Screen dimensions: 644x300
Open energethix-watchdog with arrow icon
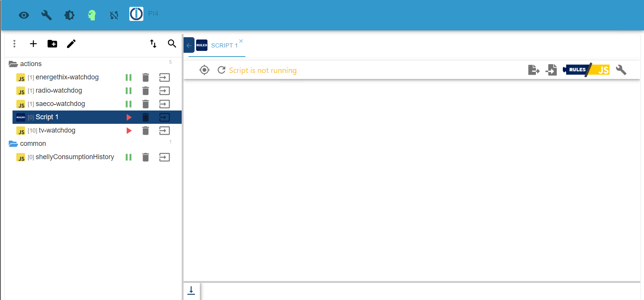point(165,77)
